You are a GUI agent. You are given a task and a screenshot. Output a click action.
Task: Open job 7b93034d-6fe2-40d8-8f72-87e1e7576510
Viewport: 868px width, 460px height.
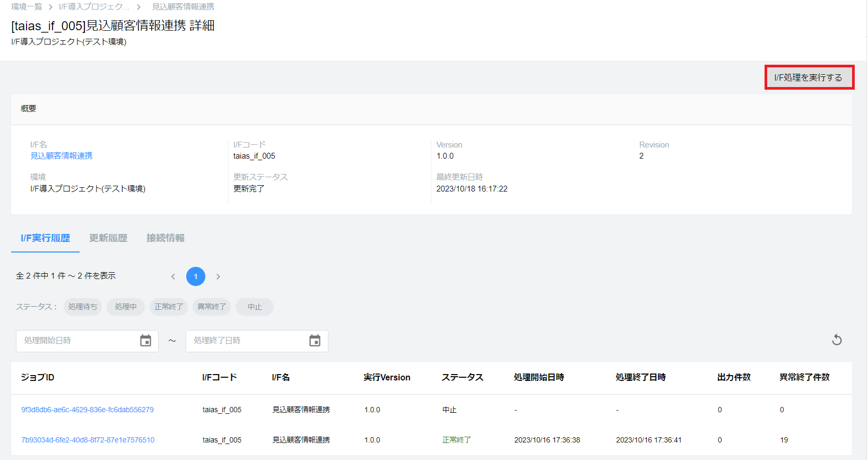coord(88,440)
